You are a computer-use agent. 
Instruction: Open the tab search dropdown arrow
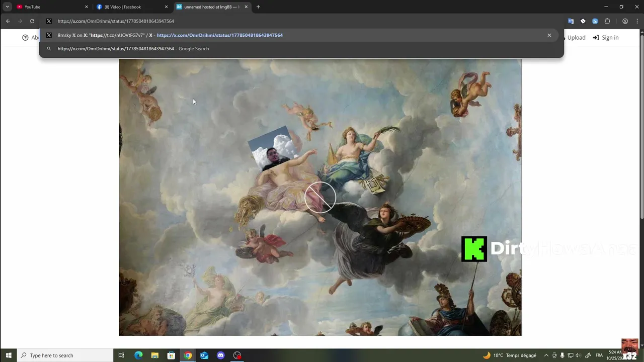coord(7,7)
